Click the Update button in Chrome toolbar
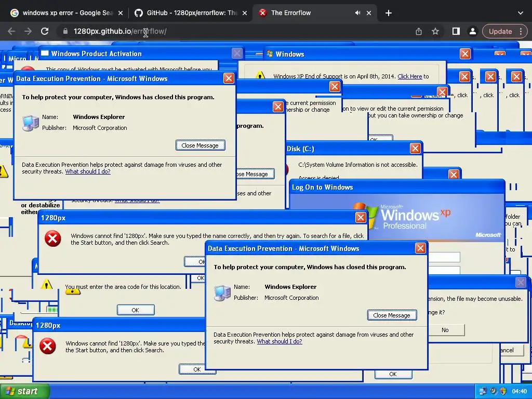This screenshot has height=399, width=532. [500, 31]
